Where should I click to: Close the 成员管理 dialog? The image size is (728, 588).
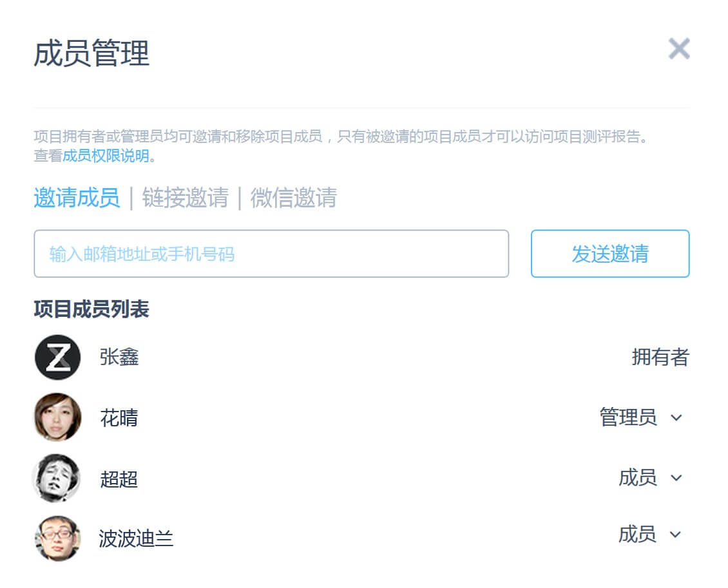point(679,49)
